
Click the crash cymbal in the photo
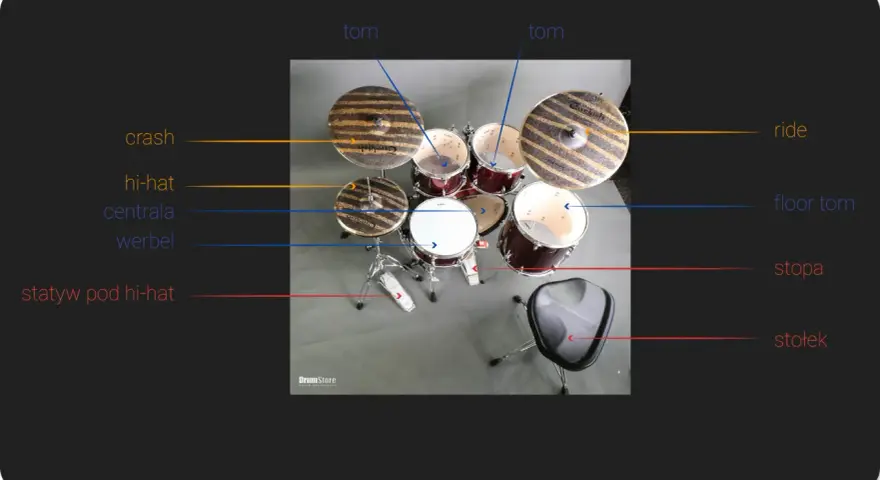click(x=375, y=127)
